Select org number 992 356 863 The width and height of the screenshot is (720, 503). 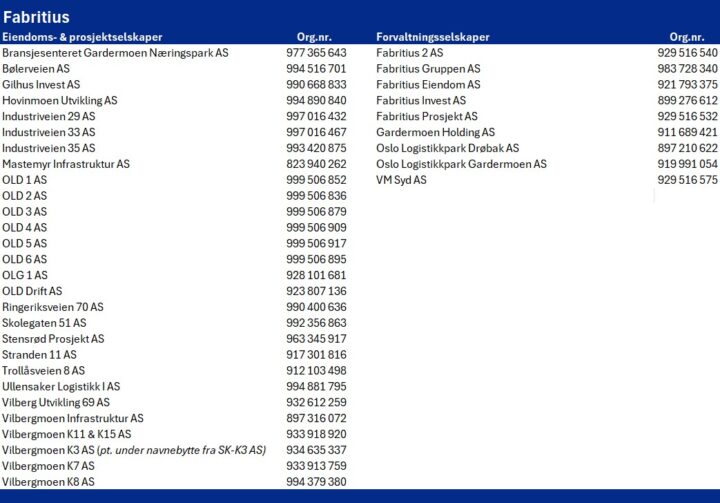pos(316,323)
